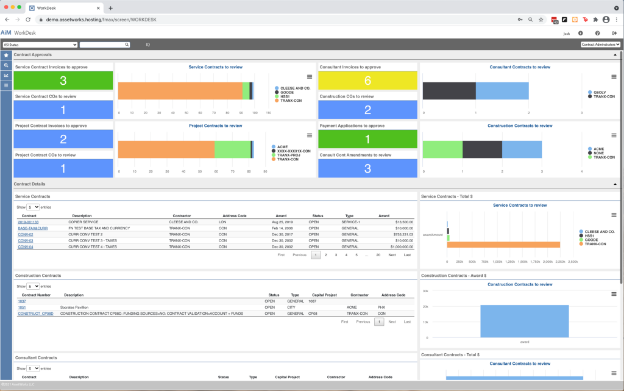Image resolution: width=624 pixels, height=391 pixels.
Task: Open the chart icon in AiM sidebar
Action: coord(6,75)
